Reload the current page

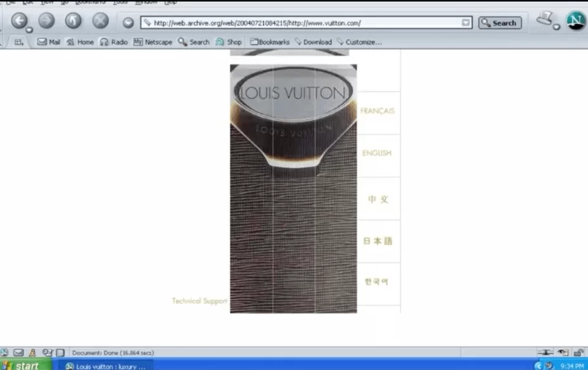pyautogui.click(x=73, y=21)
